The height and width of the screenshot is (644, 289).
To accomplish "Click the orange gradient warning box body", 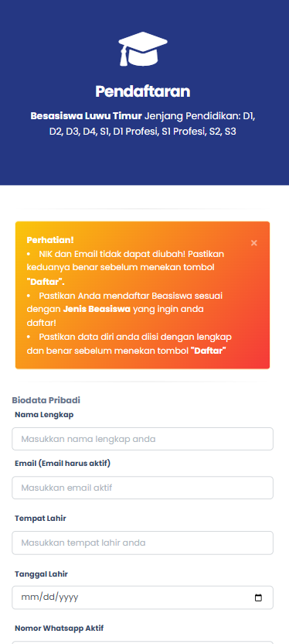I will [143, 296].
